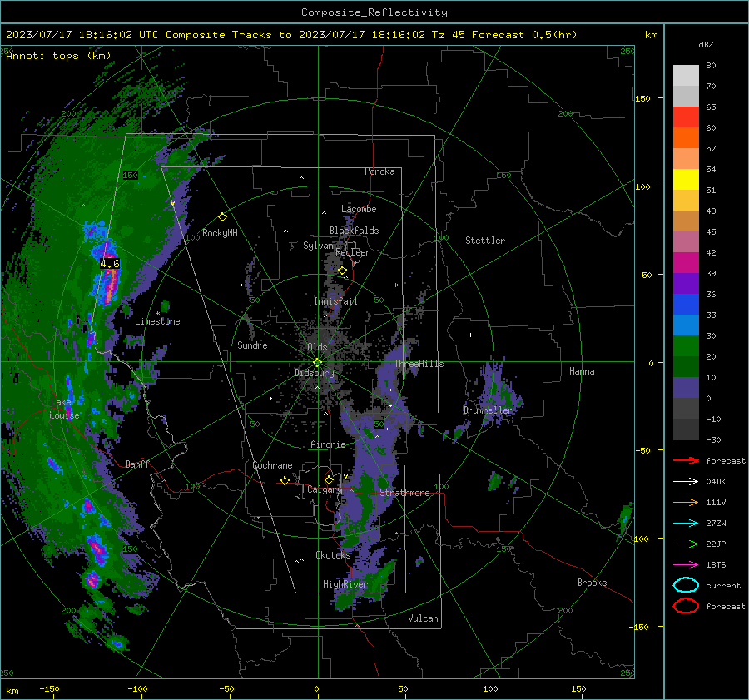749x700 pixels.
Task: Choose the green 22JP arrow legend entry
Action: click(686, 544)
